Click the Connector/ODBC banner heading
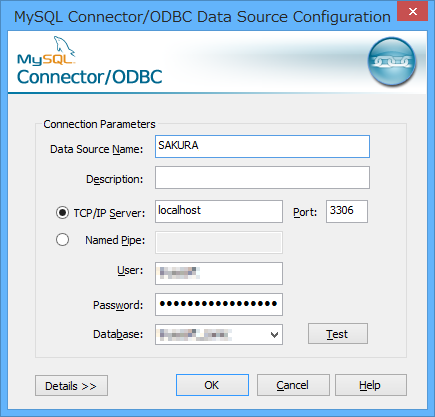This screenshot has width=435, height=417. (89, 77)
